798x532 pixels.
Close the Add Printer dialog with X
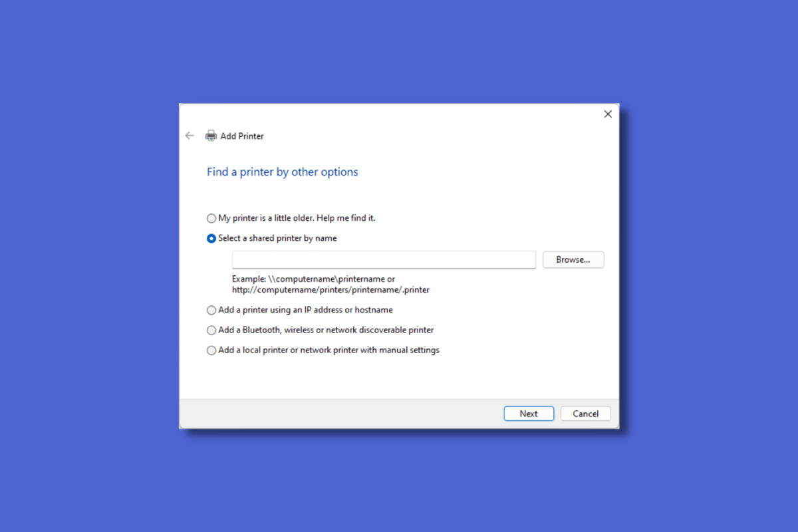[x=607, y=114]
